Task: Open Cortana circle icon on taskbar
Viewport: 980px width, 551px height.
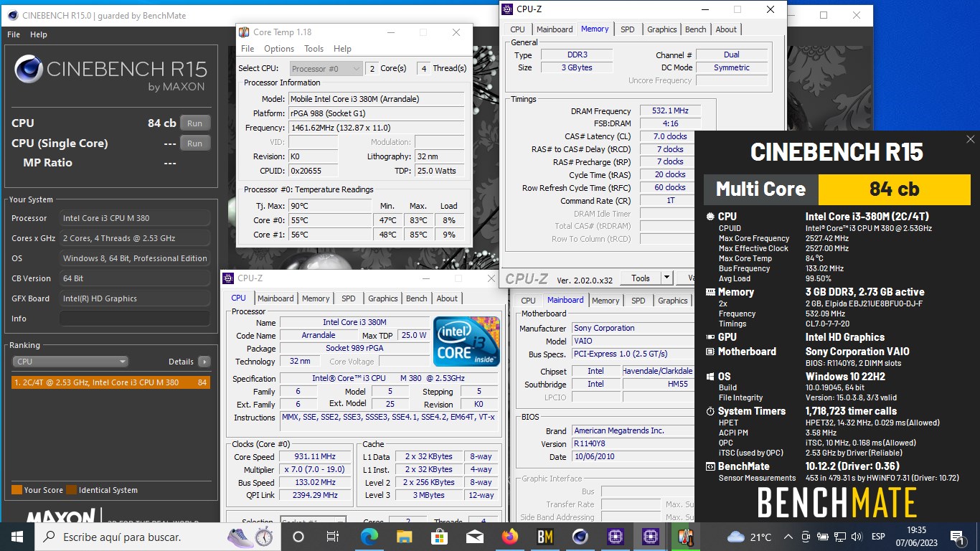Action: (298, 537)
